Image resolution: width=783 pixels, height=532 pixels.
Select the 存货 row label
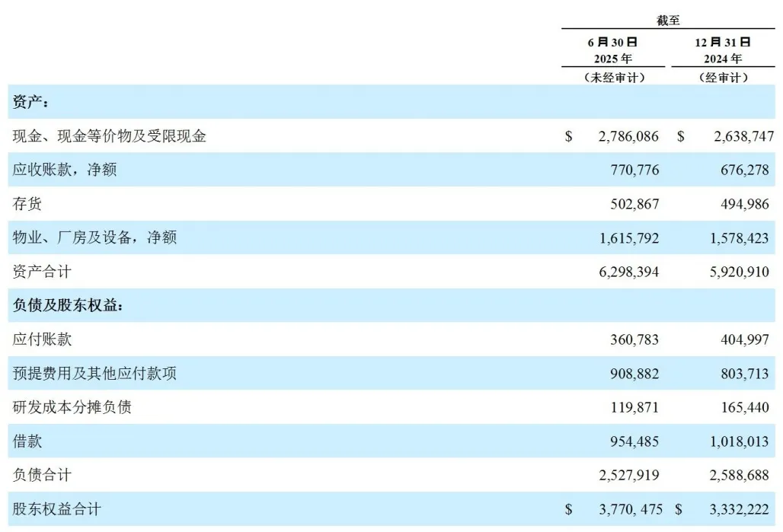tap(28, 205)
